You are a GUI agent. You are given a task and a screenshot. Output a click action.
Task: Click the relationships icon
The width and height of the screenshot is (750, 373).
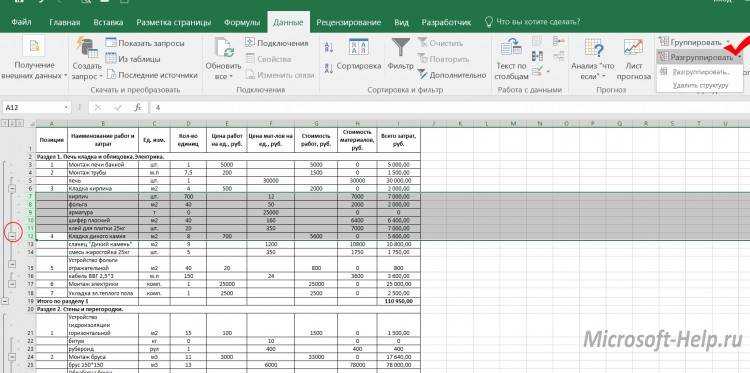pyautogui.click(x=558, y=56)
